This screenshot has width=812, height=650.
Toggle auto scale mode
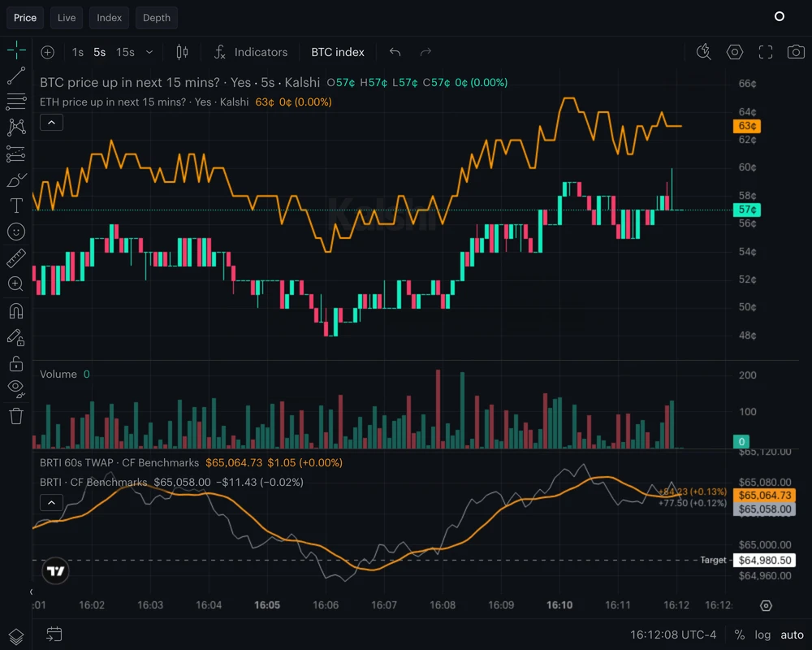coord(792,635)
